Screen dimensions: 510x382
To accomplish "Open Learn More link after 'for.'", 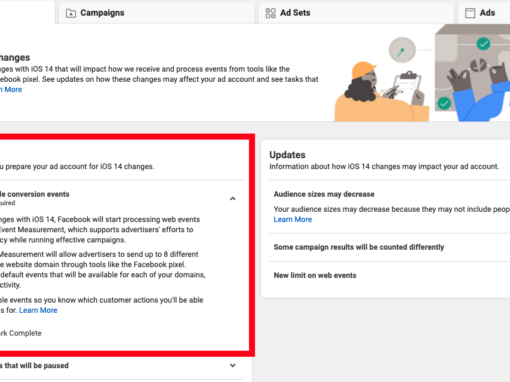I will 38,310.
